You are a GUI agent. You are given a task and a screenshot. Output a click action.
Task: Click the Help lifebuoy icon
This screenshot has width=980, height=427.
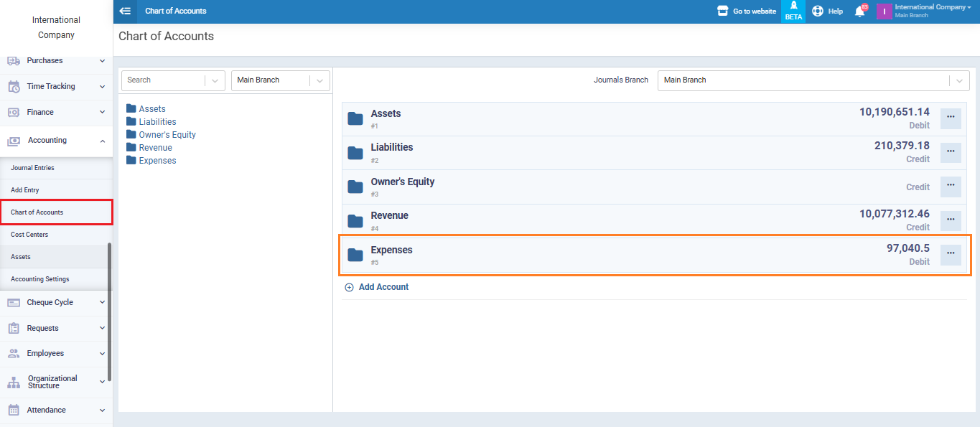pos(818,11)
